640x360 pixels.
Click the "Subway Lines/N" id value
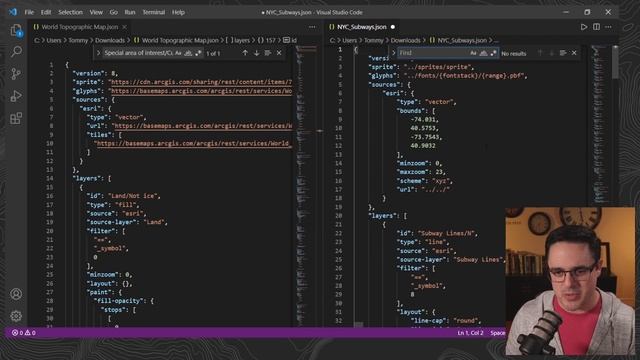click(447, 233)
